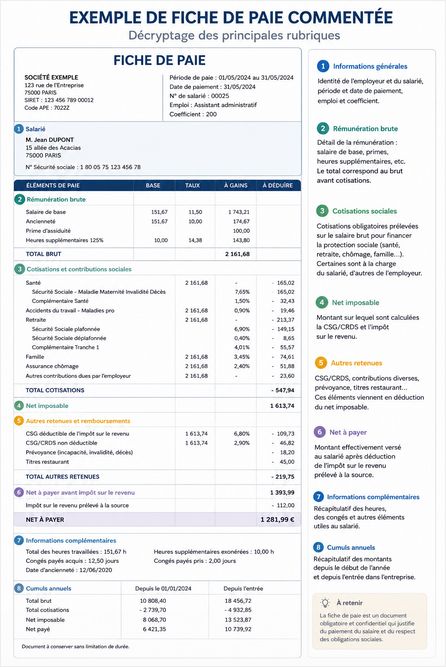Click the 'Prime d'assiduité' row label
Image resolution: width=446 pixels, height=667 pixels.
[48, 231]
